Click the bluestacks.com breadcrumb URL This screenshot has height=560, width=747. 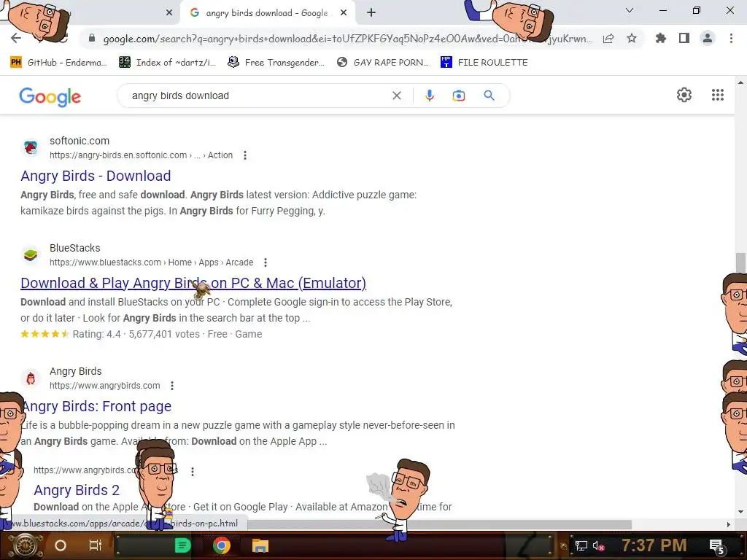coord(152,262)
